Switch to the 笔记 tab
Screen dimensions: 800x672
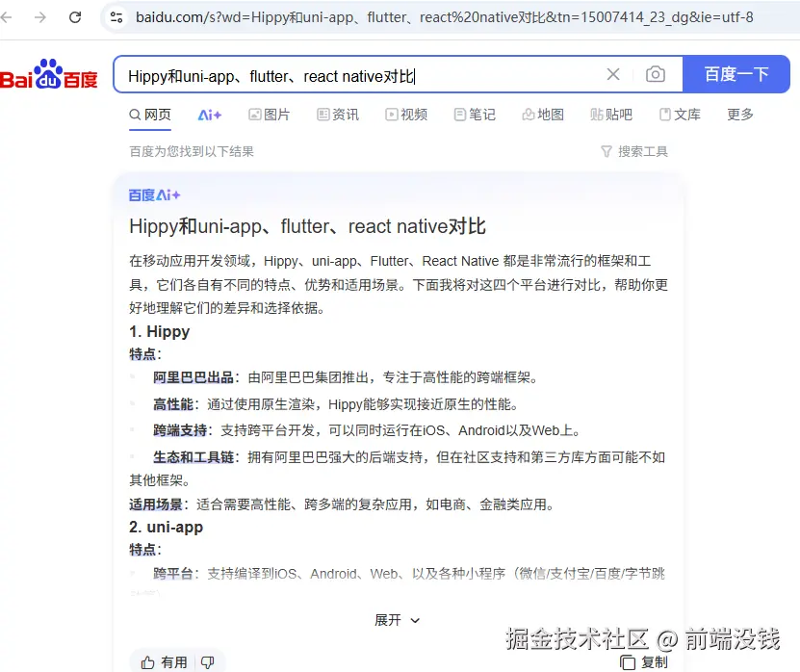point(475,115)
